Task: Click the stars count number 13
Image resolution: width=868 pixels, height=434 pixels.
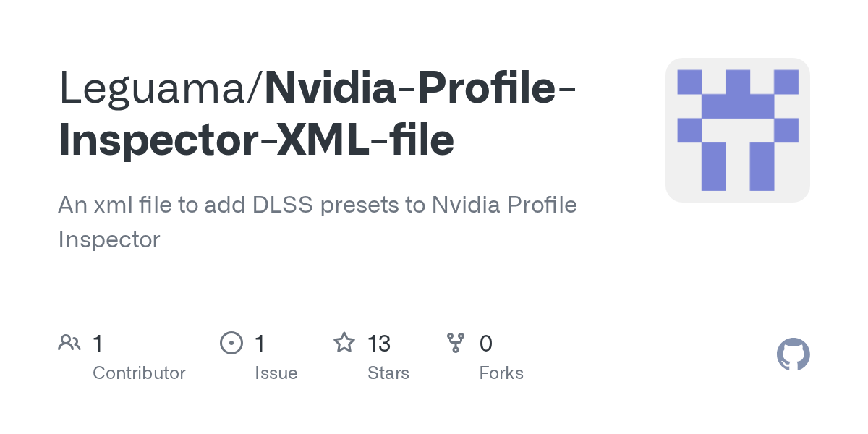Action: click(x=379, y=343)
